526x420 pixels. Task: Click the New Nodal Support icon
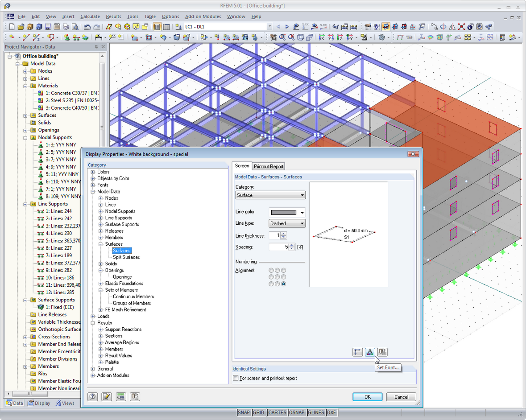click(x=67, y=37)
